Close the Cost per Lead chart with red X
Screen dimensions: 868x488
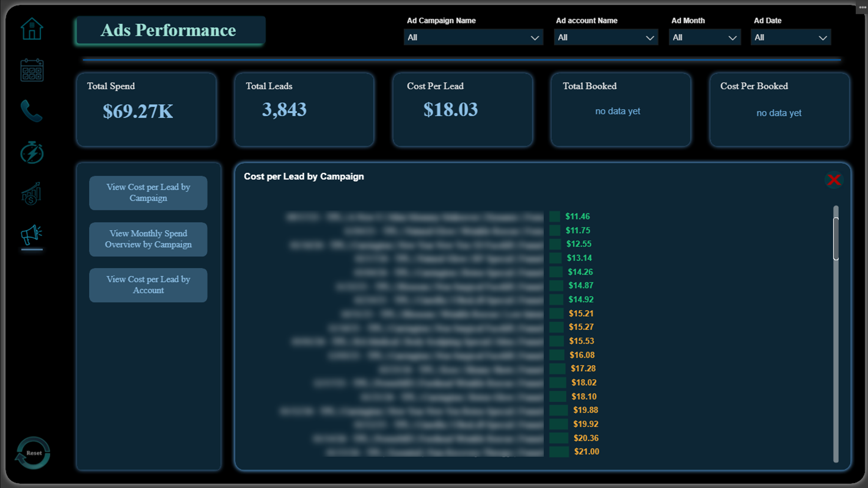coord(834,180)
